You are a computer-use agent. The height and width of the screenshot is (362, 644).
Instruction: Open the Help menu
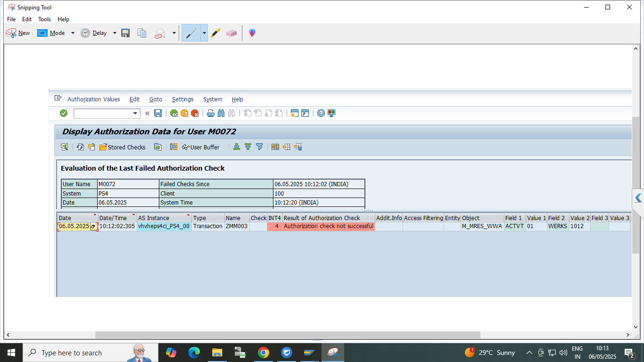point(63,19)
